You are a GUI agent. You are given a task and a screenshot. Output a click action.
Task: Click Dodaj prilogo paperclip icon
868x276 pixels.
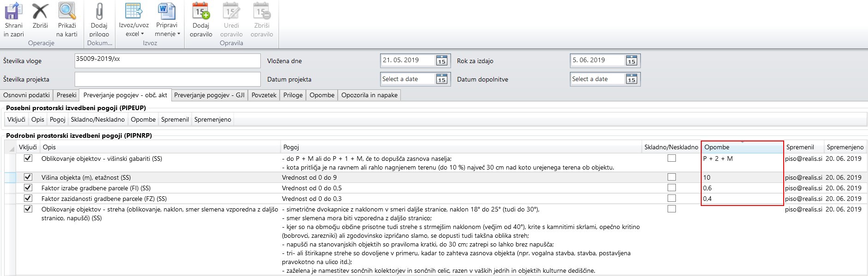[99, 12]
